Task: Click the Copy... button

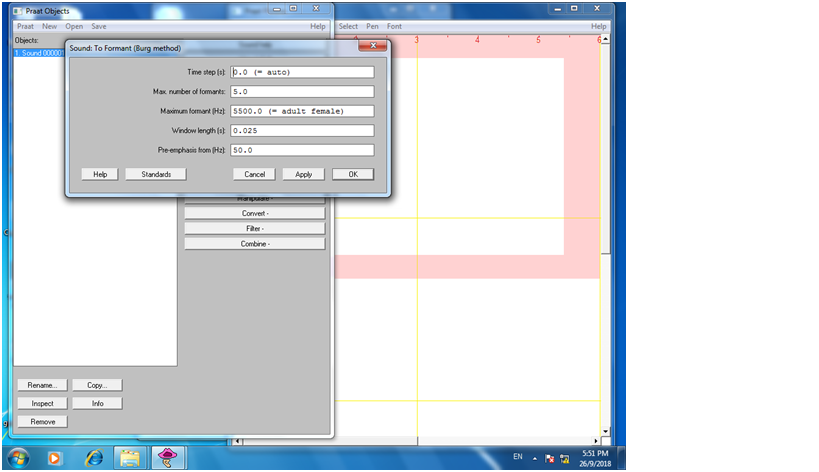Action: (97, 385)
